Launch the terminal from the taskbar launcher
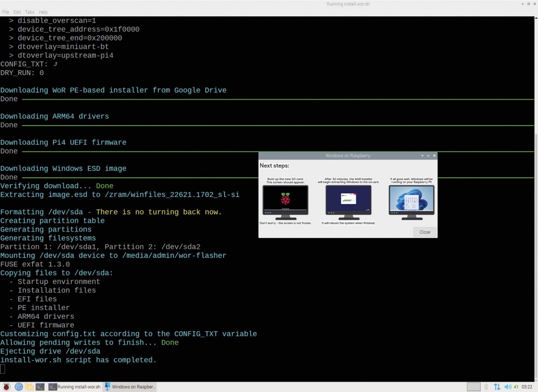Viewport: 538px width, 392px height. (x=40, y=387)
